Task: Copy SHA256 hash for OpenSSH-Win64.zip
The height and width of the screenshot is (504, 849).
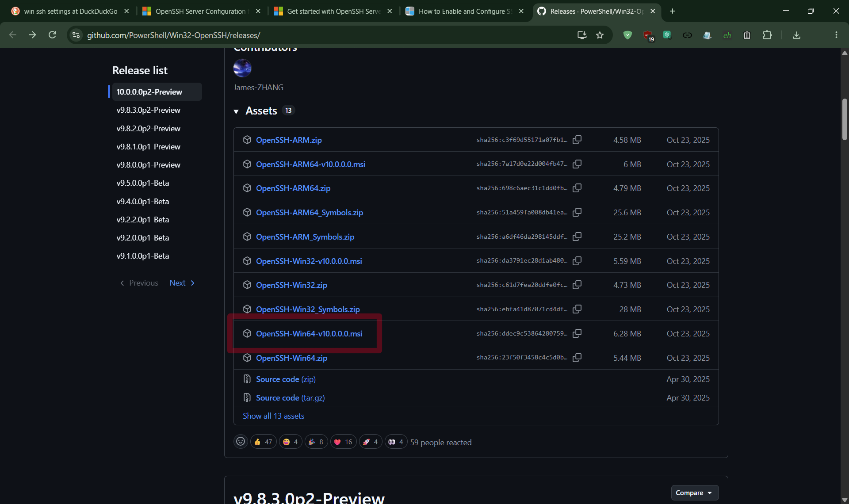Action: [x=577, y=358]
